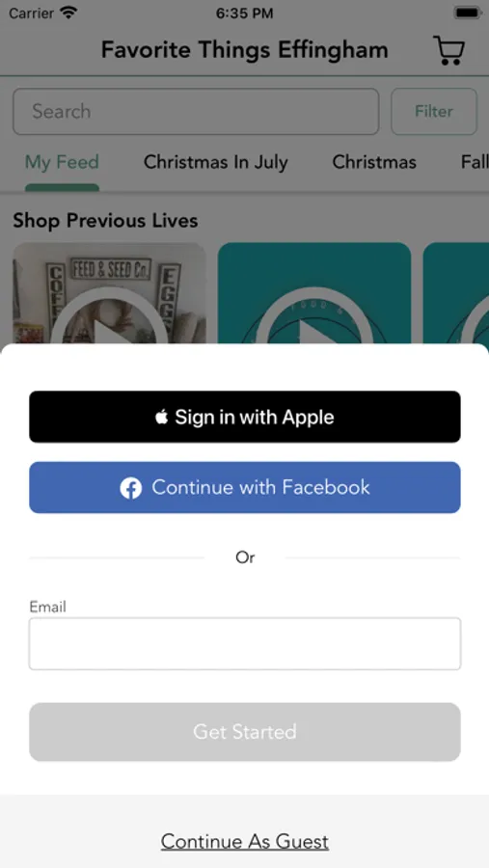Image resolution: width=489 pixels, height=868 pixels.
Task: Tap the Favorite Things Effingham title
Action: [x=244, y=50]
